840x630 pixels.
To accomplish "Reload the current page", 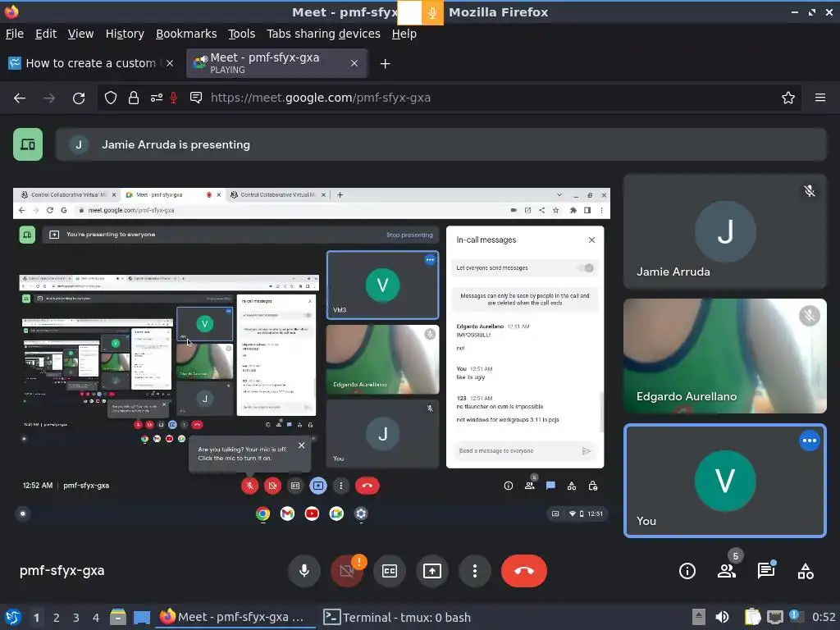I will tap(79, 98).
